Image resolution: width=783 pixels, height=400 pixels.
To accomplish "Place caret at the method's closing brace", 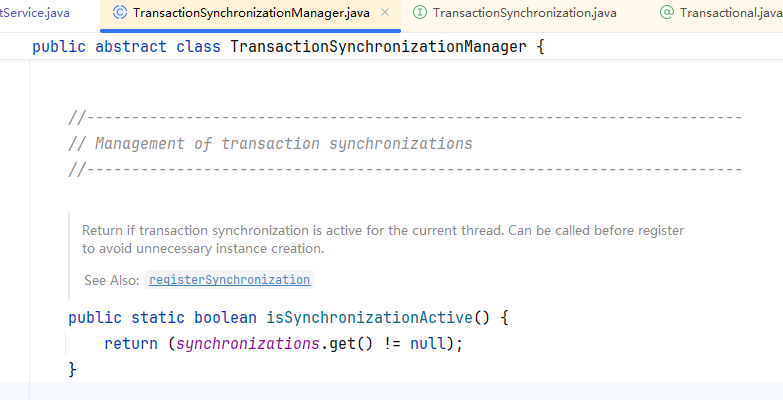I will tap(72, 370).
